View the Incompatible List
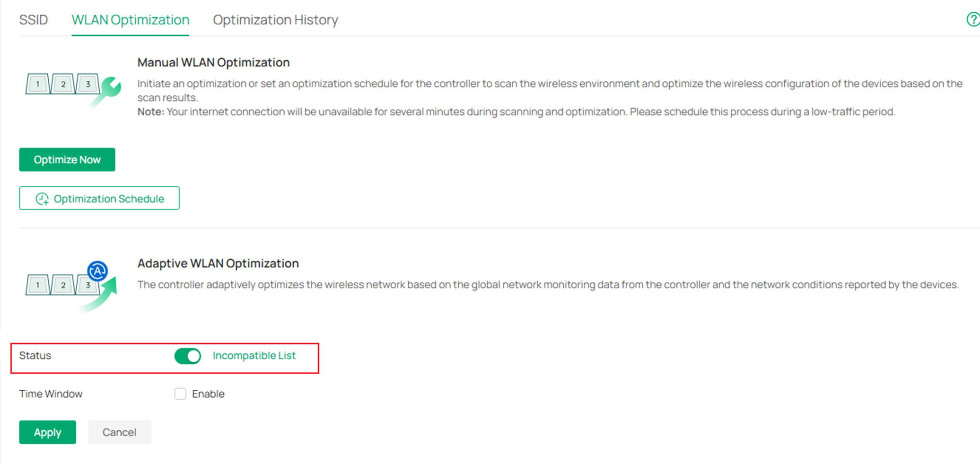980x464 pixels. pos(254,355)
